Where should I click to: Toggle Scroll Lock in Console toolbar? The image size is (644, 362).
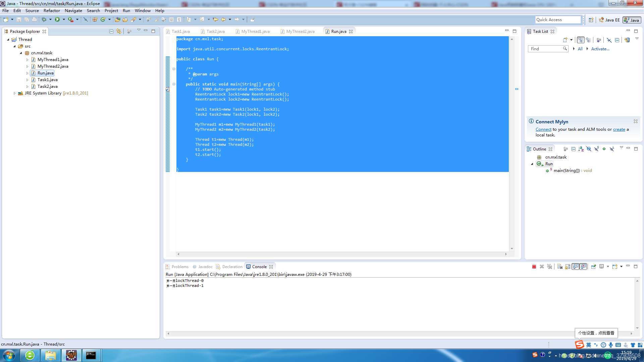(x=568, y=267)
